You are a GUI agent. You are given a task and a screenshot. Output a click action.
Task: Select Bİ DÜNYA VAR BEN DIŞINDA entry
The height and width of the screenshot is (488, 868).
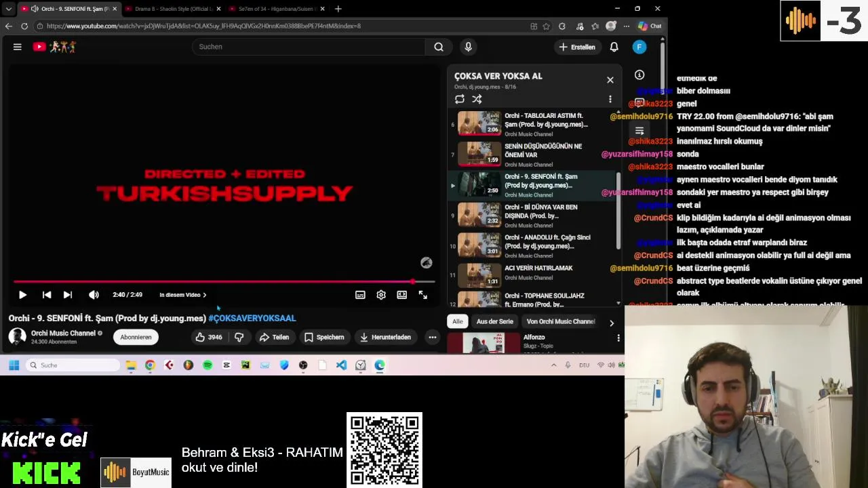tap(532, 215)
